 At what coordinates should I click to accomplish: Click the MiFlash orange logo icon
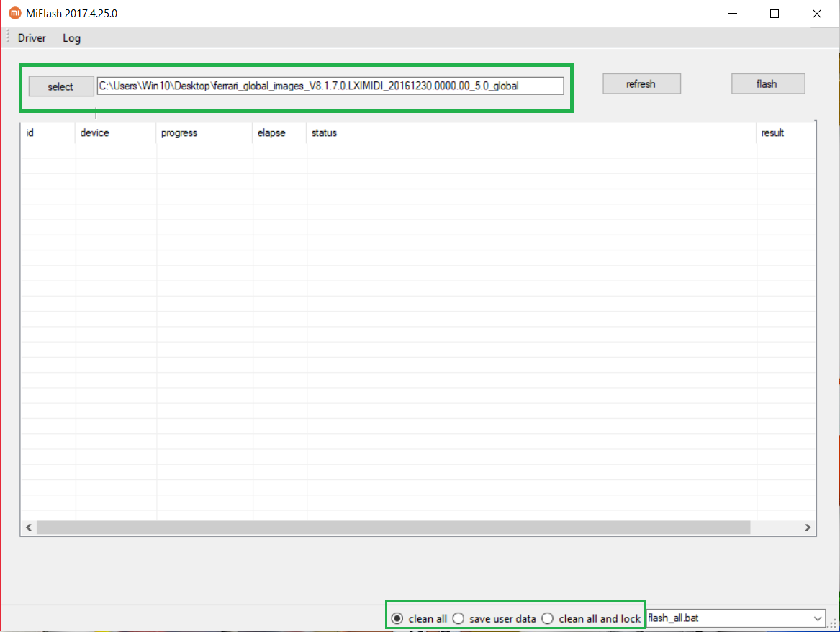(15, 13)
